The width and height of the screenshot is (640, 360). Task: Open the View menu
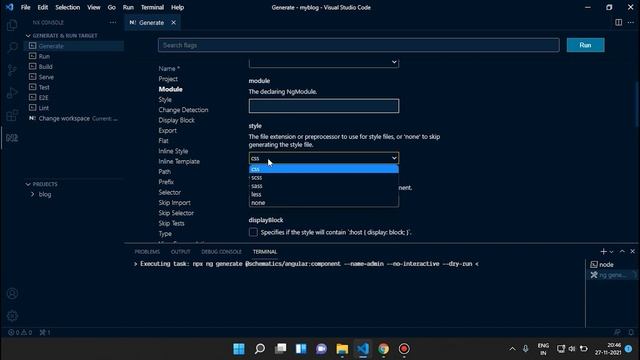(93, 7)
